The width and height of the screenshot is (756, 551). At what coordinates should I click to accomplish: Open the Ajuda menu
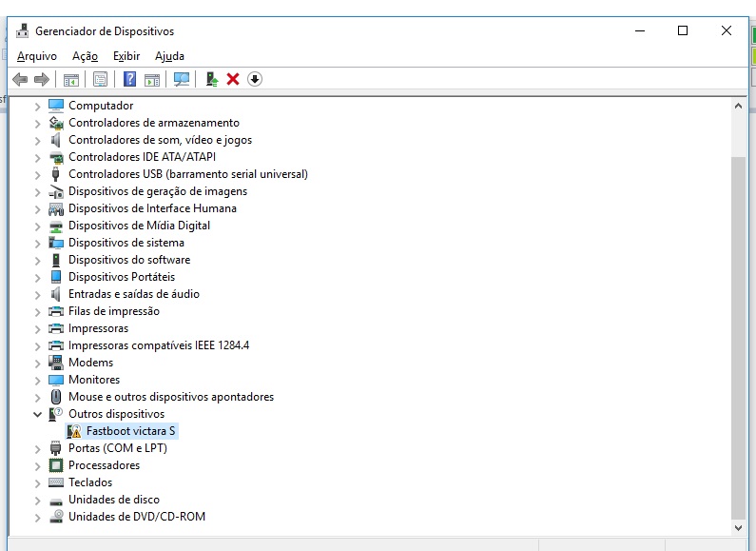point(169,56)
